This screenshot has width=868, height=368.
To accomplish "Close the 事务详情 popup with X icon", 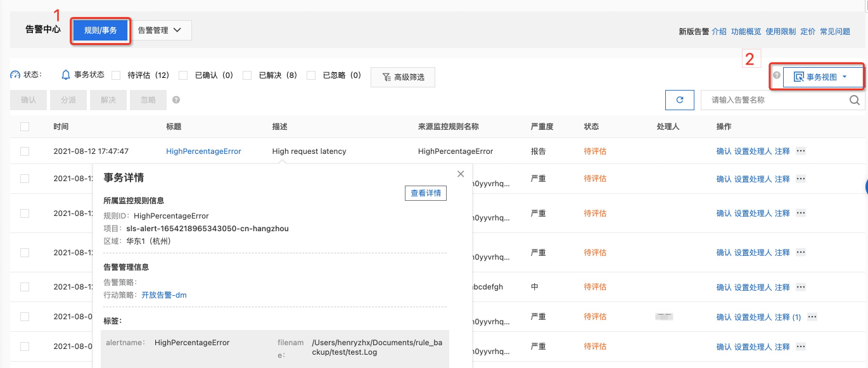I will click(x=460, y=174).
